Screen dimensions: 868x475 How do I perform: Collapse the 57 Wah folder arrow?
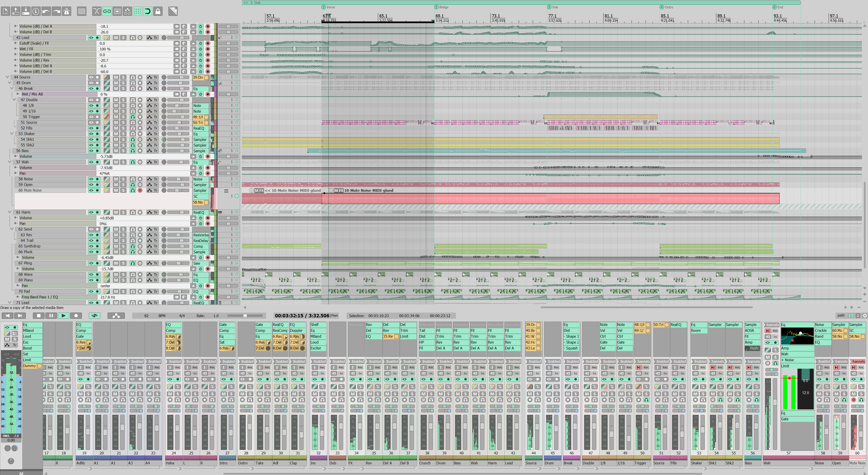tap(10, 162)
